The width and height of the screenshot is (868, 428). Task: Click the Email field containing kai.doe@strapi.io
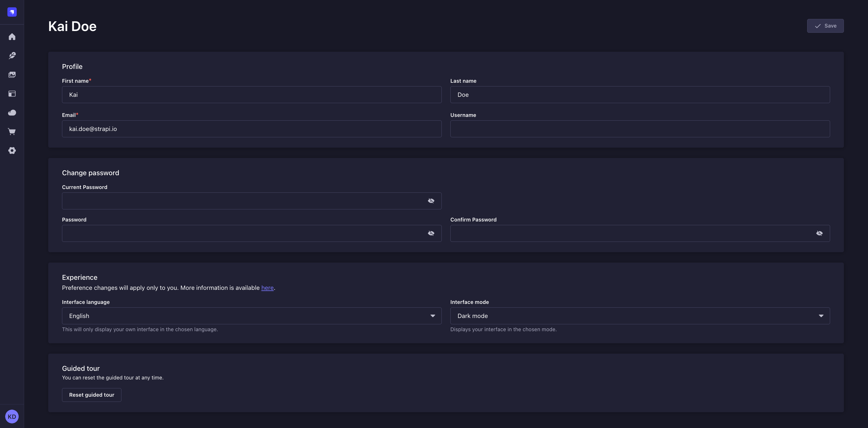tap(251, 129)
